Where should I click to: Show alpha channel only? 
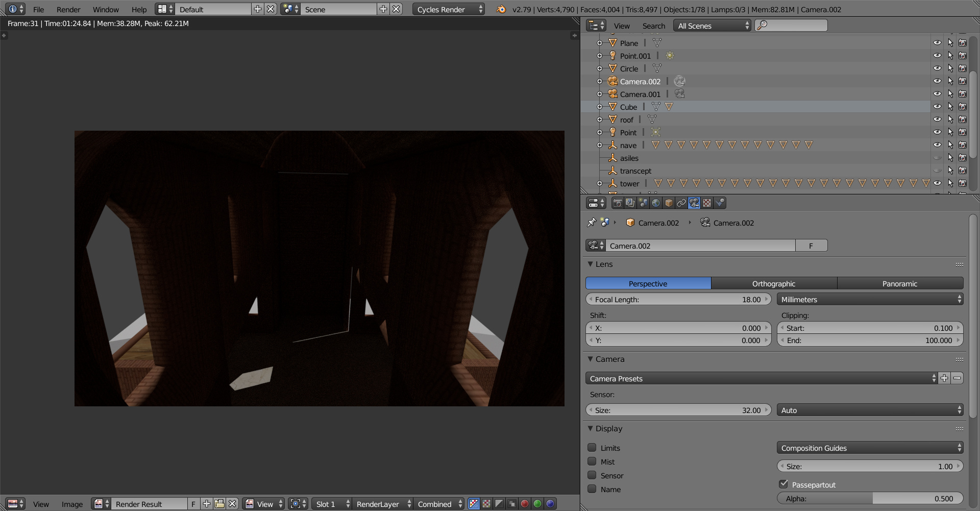click(500, 504)
